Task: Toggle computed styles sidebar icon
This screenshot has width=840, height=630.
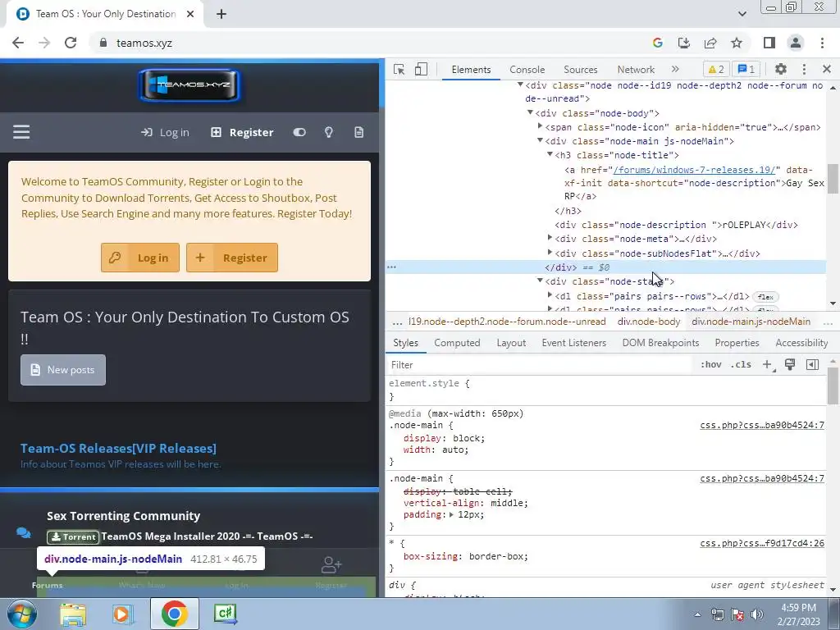Action: (x=812, y=365)
